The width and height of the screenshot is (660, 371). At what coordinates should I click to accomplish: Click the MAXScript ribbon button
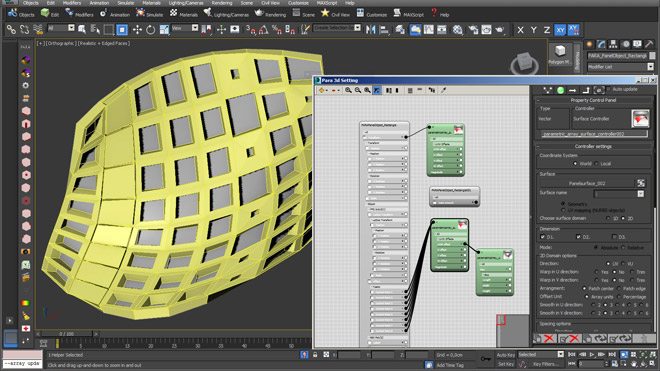pos(408,14)
